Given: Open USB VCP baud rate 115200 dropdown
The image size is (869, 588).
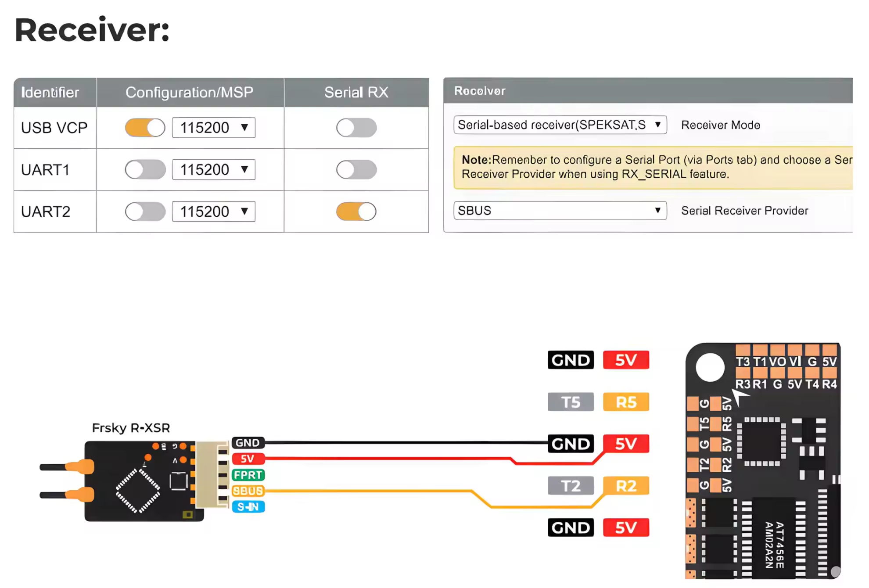Looking at the screenshot, I should pos(214,128).
